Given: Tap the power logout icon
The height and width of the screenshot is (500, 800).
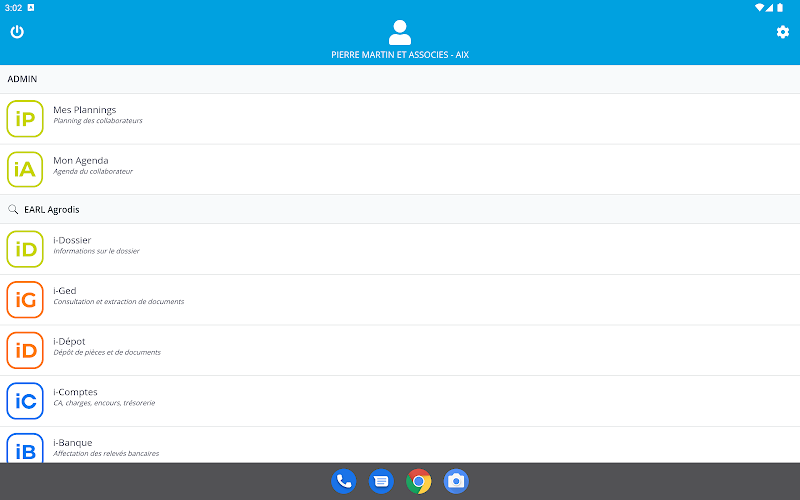Looking at the screenshot, I should pos(17,32).
